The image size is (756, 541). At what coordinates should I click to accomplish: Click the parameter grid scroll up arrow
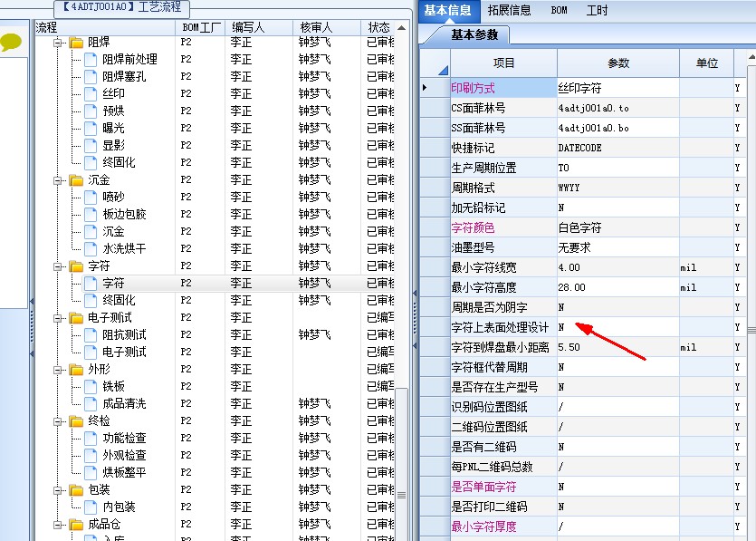751,57
